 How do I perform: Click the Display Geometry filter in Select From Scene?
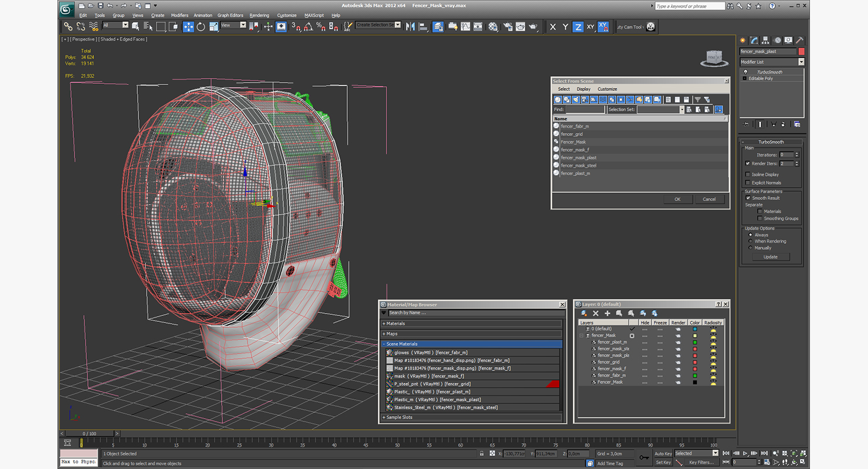(558, 100)
